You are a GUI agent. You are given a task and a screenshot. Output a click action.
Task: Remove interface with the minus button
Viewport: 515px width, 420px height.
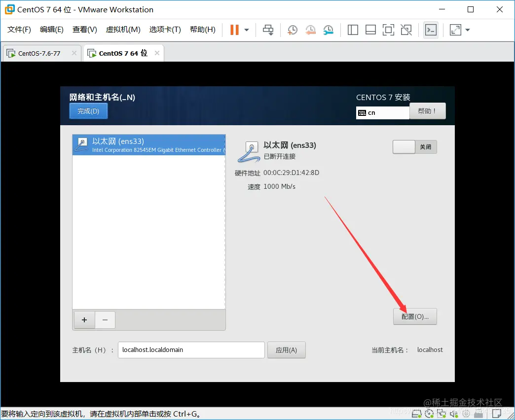pos(105,319)
